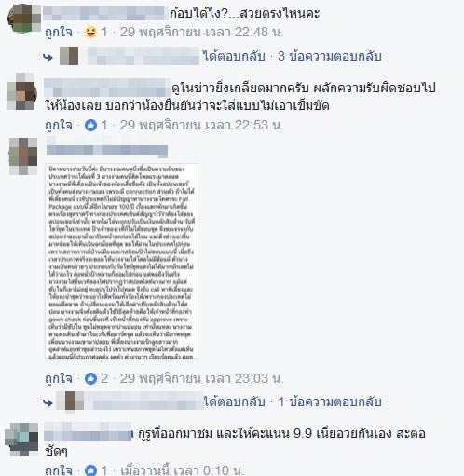Image resolution: width=464 pixels, height=476 pixels.
Task: Click the laughing emoji reaction on first comment
Action: tap(90, 32)
